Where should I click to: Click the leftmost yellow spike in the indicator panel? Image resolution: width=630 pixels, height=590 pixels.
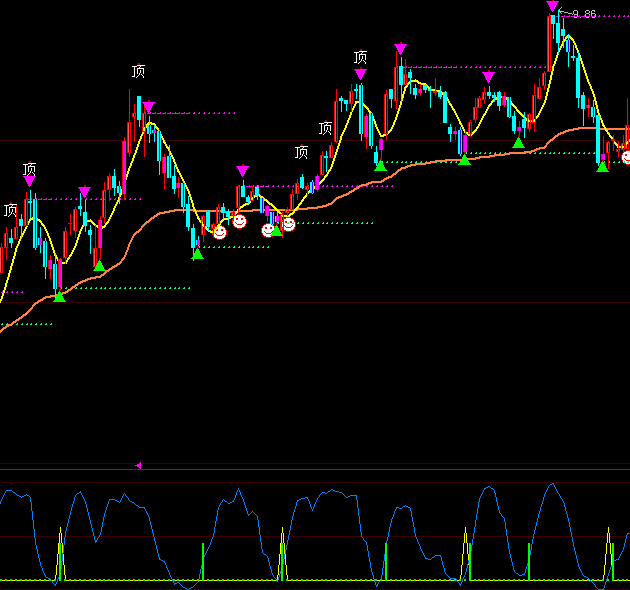[x=60, y=555]
